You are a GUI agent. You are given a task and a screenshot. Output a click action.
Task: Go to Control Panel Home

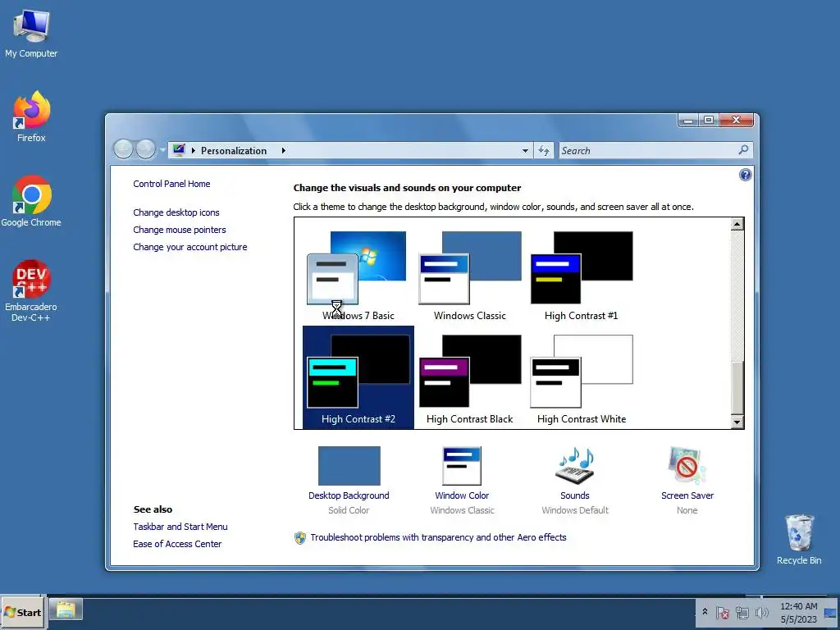[x=171, y=184]
